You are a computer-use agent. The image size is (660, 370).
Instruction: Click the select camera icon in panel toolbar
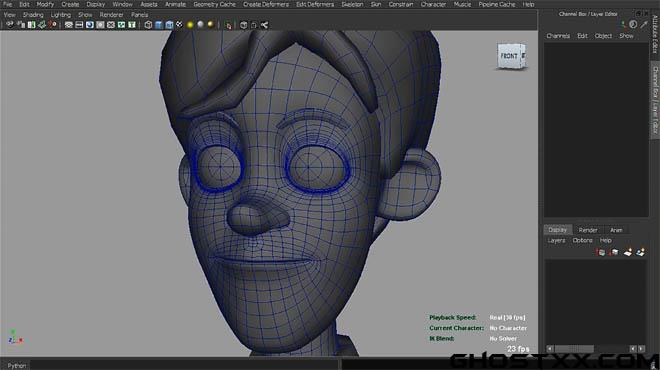(x=10, y=25)
